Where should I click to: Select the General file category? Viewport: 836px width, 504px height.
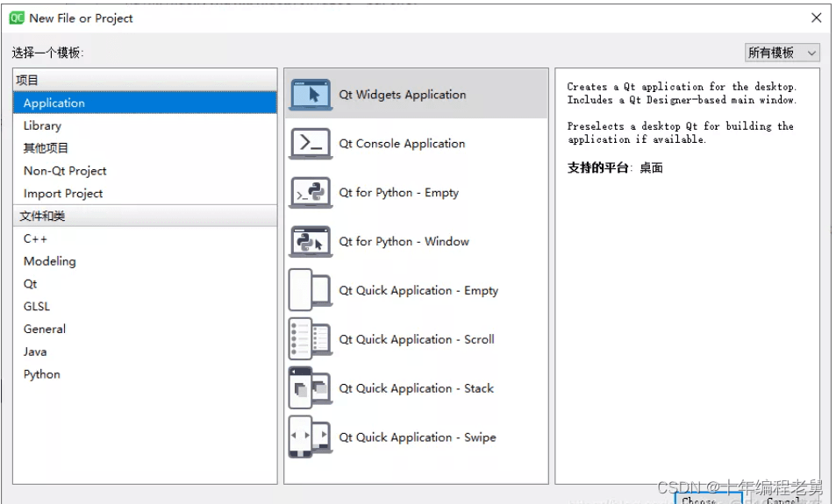point(145,329)
